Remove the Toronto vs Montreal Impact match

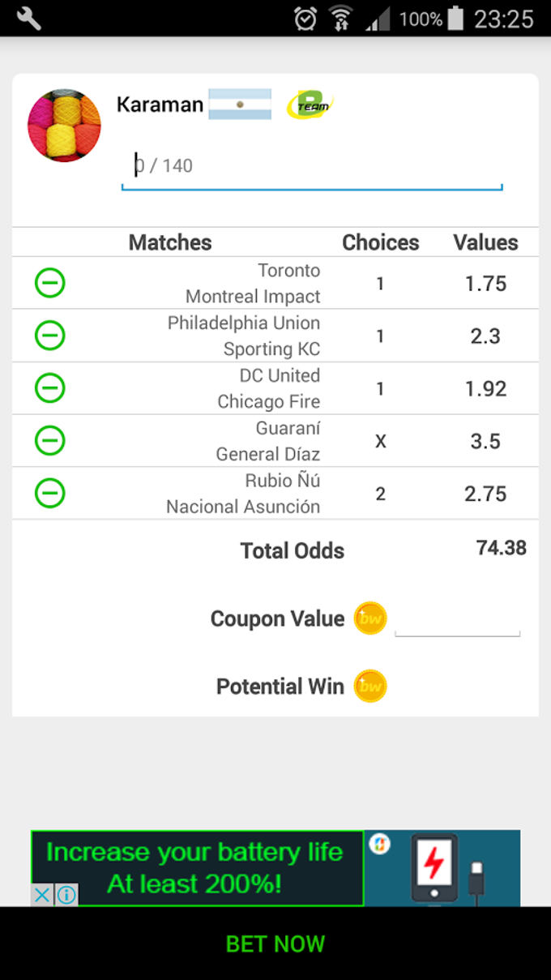[x=49, y=283]
